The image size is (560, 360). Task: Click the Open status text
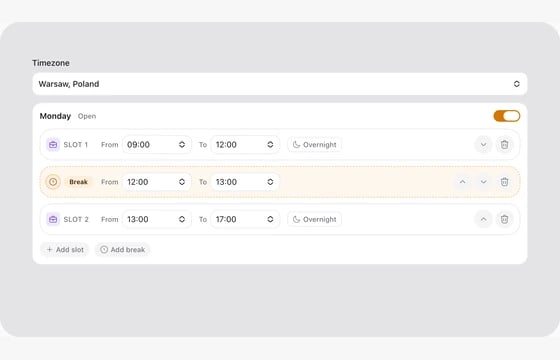click(x=87, y=116)
